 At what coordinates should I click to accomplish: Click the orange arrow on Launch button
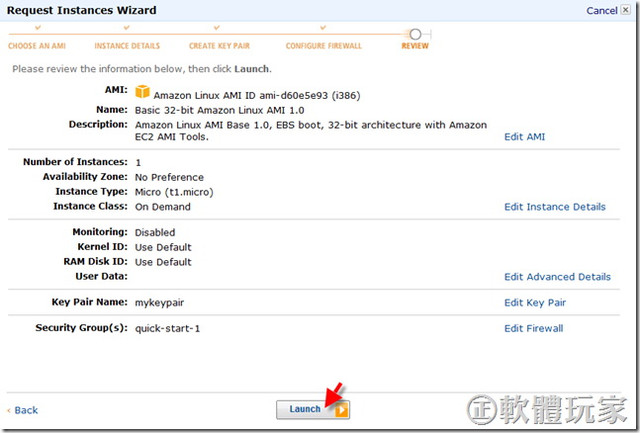pos(342,410)
